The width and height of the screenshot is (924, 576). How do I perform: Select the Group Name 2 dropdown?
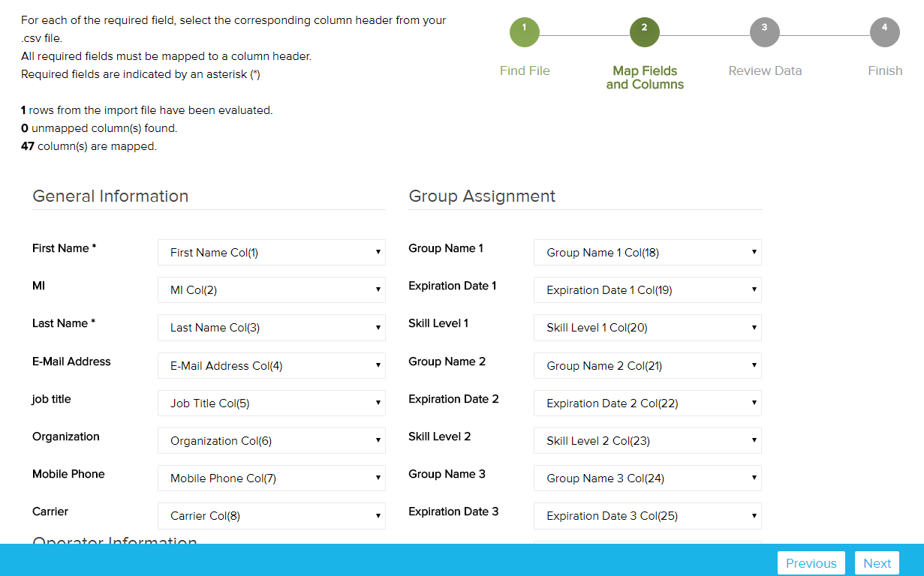(648, 366)
